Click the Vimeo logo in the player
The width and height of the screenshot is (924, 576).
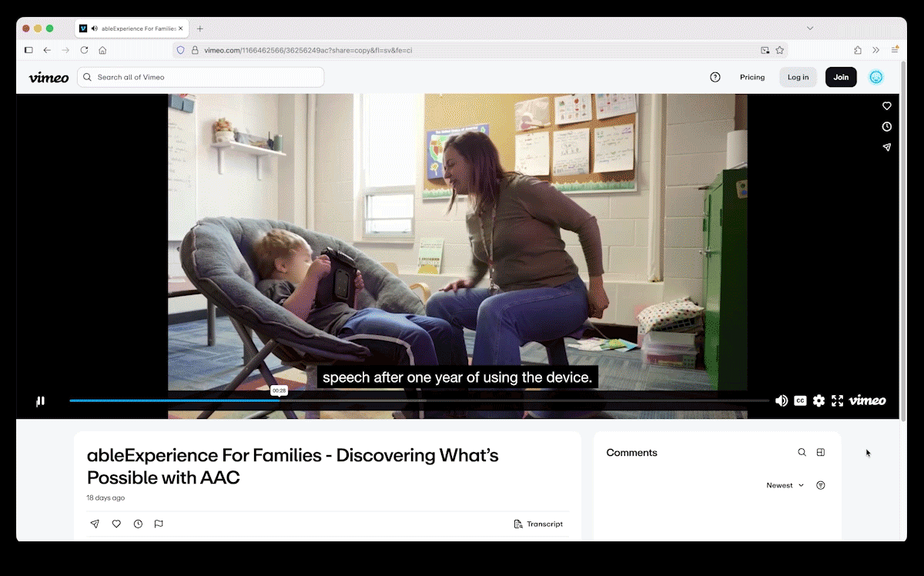pyautogui.click(x=867, y=400)
